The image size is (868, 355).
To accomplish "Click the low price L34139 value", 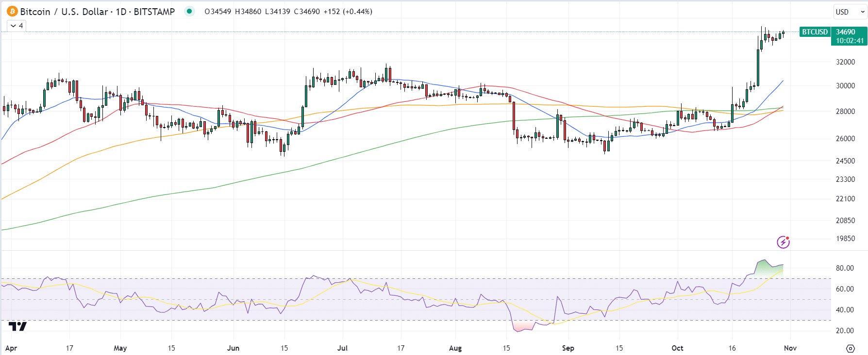I will 278,12.
